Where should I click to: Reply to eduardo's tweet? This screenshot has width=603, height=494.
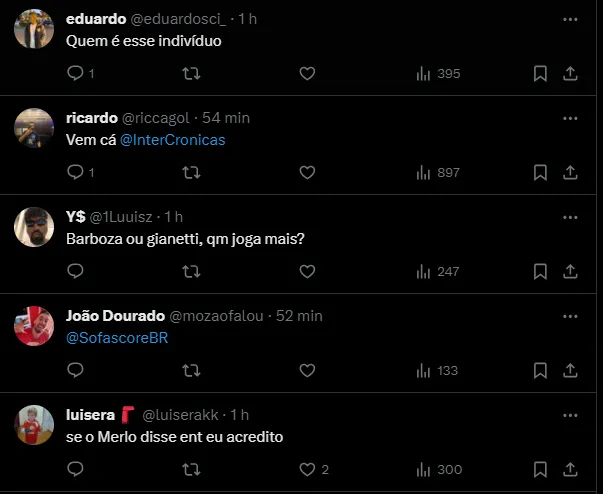click(x=75, y=73)
